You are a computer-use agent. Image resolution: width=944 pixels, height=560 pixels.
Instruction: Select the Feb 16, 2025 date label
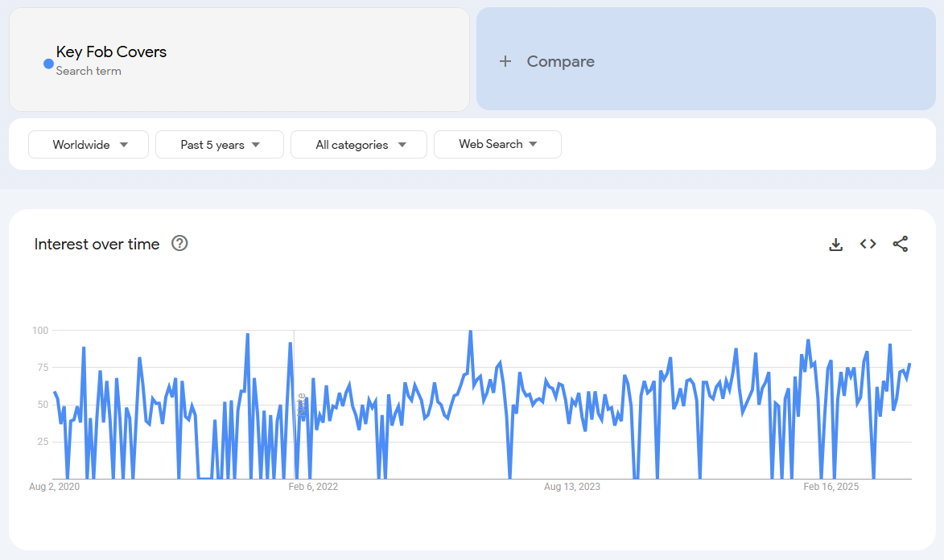coord(831,487)
